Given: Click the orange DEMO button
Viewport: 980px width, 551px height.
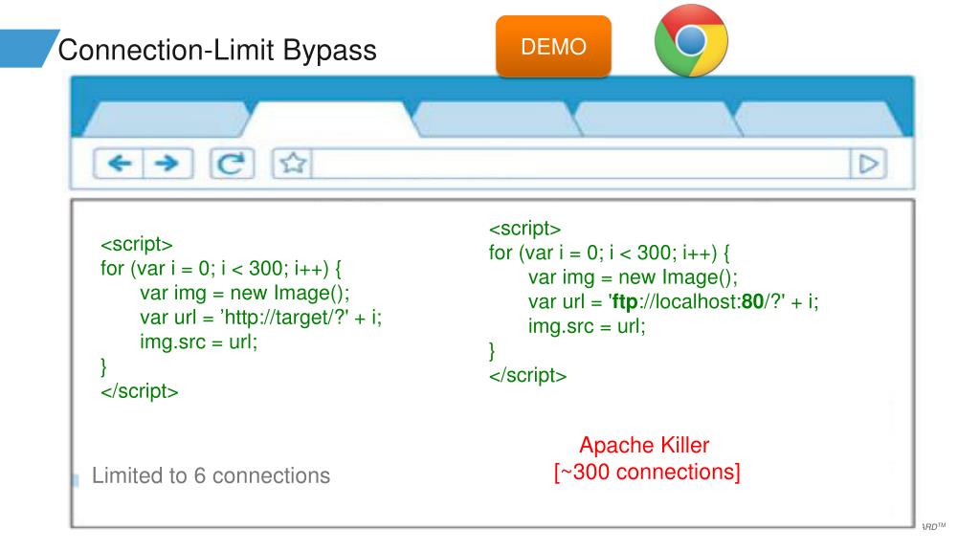Looking at the screenshot, I should [x=553, y=47].
